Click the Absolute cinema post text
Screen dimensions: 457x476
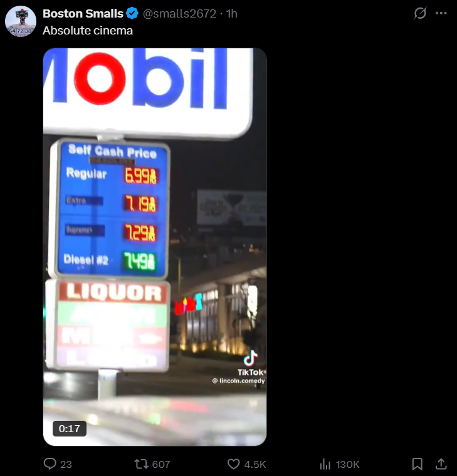88,31
